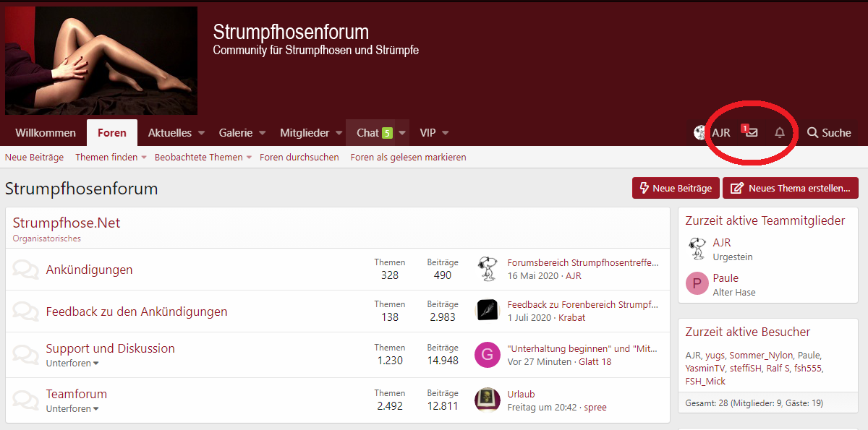Expand Themen finden submenu
The image size is (868, 430).
tap(143, 158)
